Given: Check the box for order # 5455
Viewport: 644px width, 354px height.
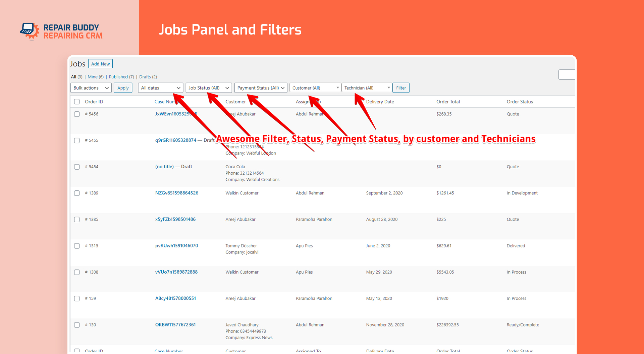Looking at the screenshot, I should (77, 140).
